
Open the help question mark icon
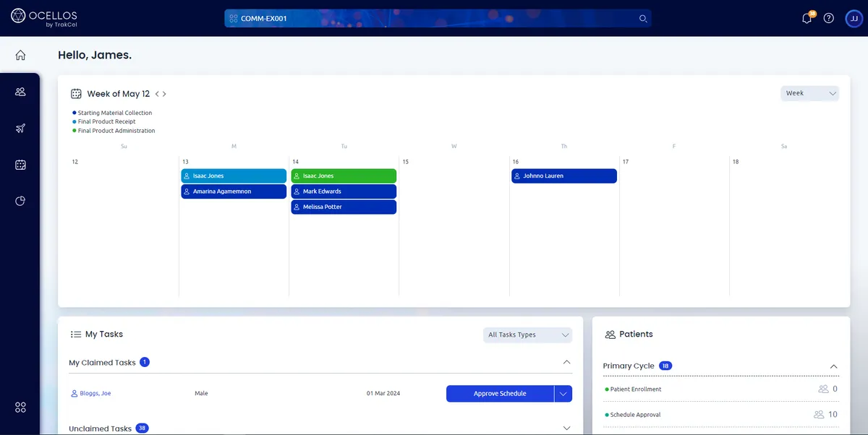click(x=829, y=18)
